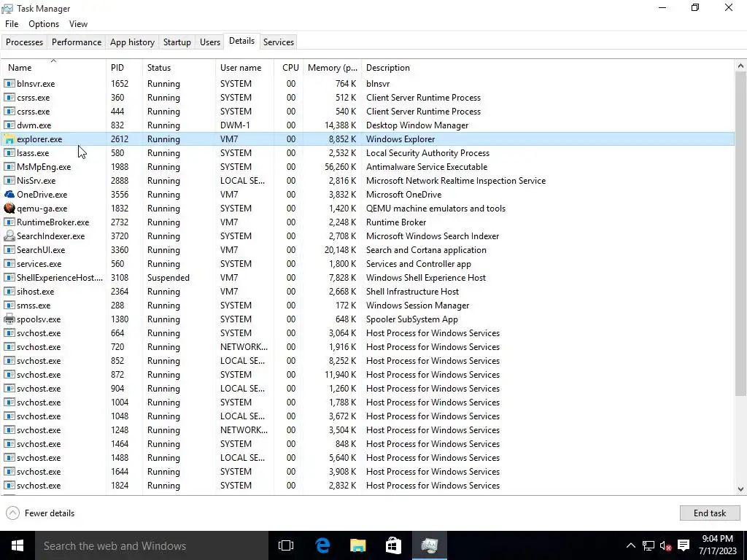Click the sihost.exe process icon

pos(9,291)
